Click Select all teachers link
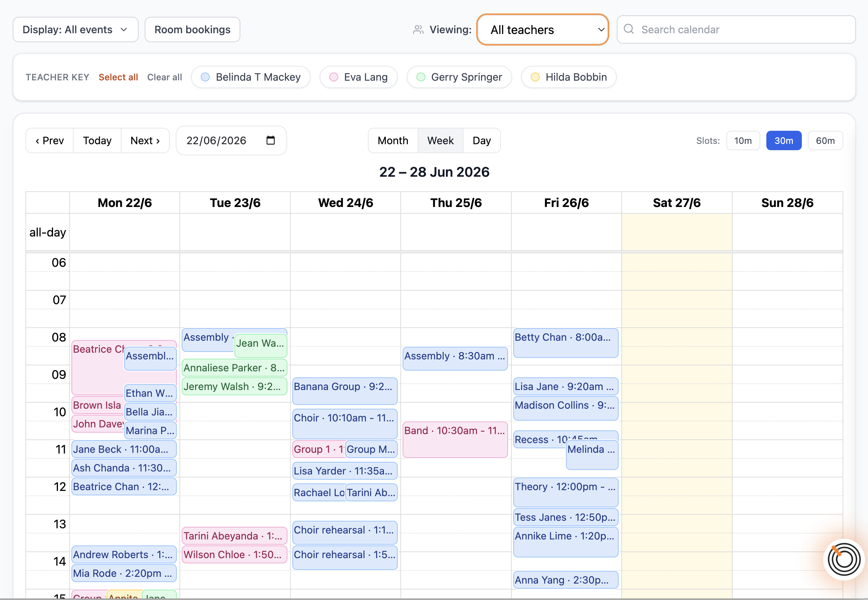 pyautogui.click(x=118, y=77)
